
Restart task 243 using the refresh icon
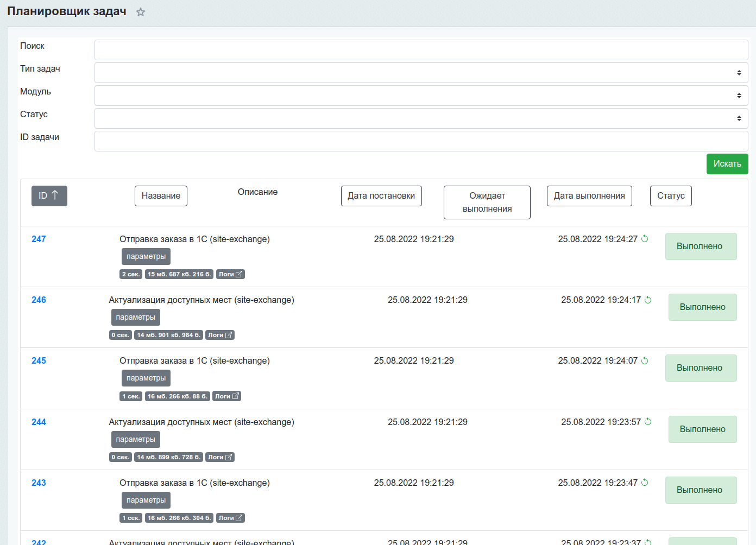645,483
